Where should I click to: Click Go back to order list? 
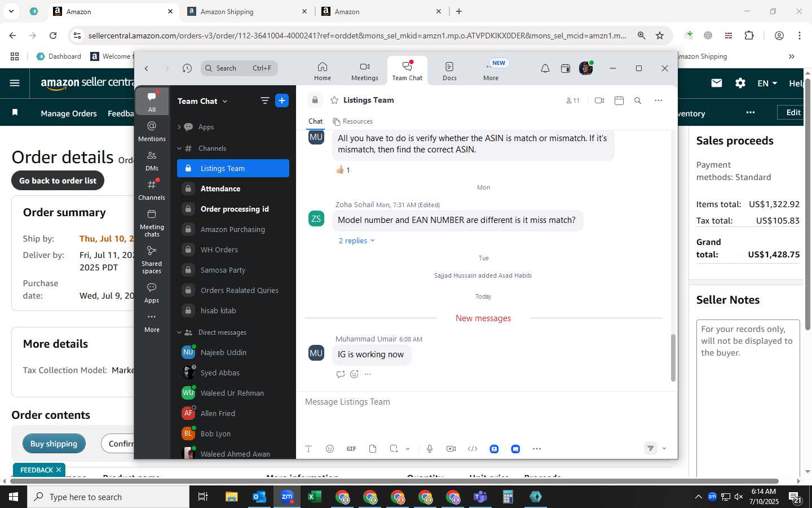pyautogui.click(x=58, y=181)
